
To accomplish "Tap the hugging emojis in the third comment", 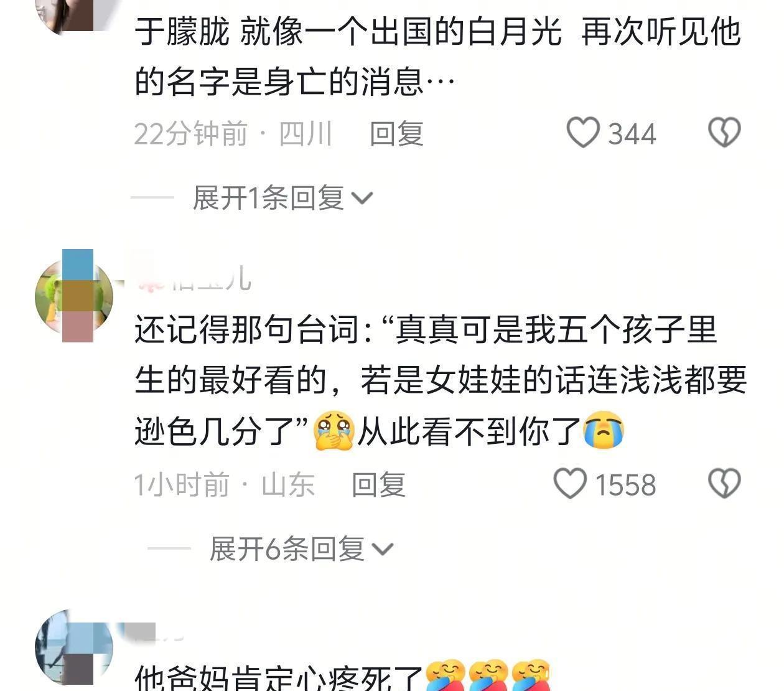I will point(488,675).
